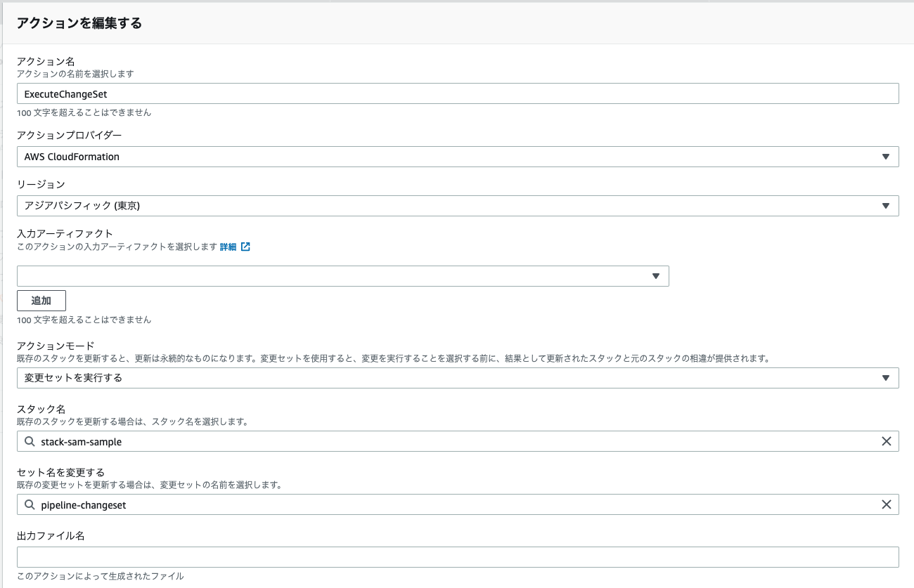This screenshot has height=588, width=914.
Task: Click inside the pipeline-changeset search field
Action: pos(281,504)
